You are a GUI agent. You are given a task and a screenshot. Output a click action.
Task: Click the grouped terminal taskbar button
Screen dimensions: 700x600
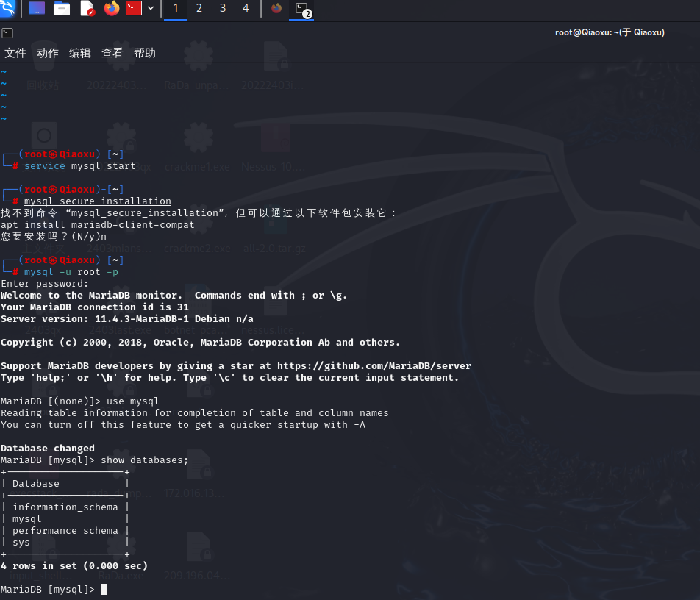click(x=301, y=9)
